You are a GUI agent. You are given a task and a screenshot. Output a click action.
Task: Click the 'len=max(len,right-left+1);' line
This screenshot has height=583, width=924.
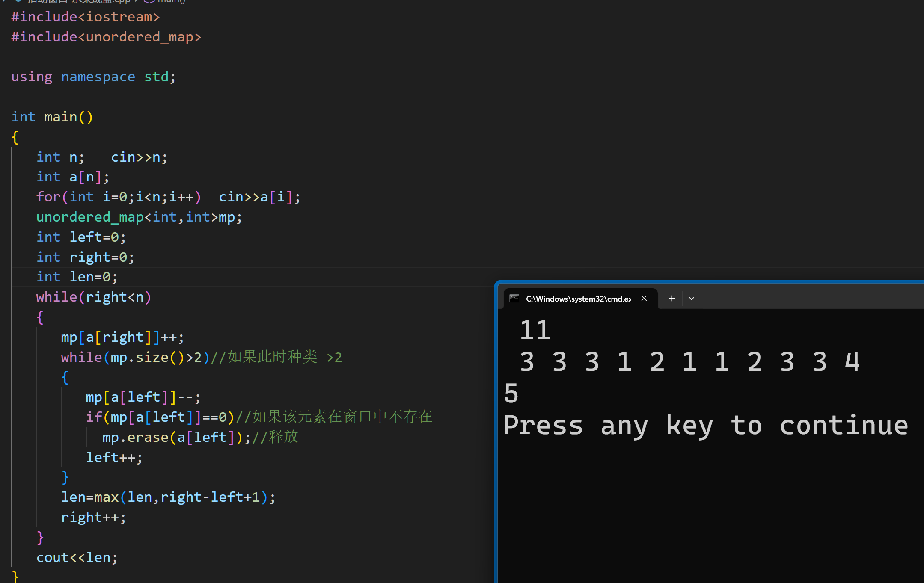tap(168, 497)
